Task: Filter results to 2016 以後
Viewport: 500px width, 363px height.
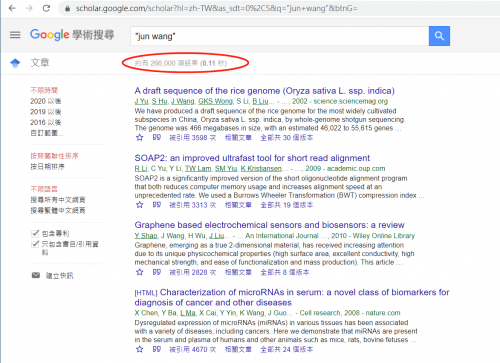Action: [46, 122]
